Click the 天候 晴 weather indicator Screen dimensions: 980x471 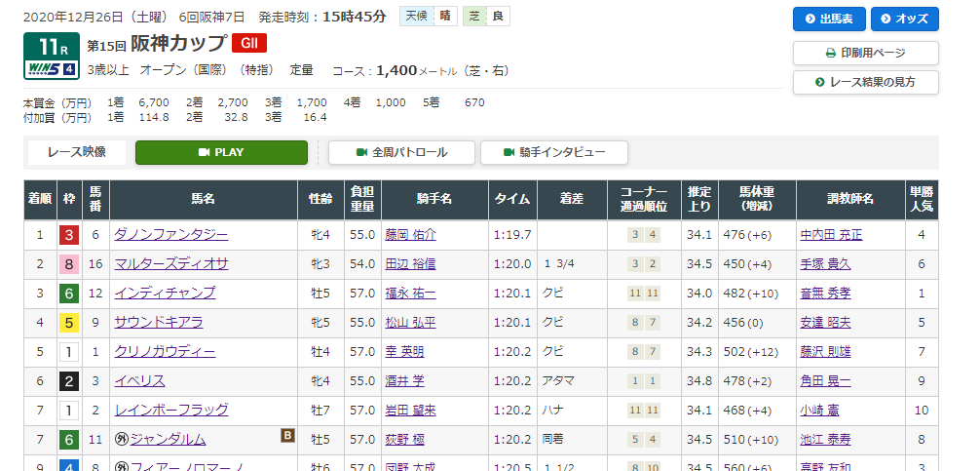pyautogui.click(x=428, y=17)
